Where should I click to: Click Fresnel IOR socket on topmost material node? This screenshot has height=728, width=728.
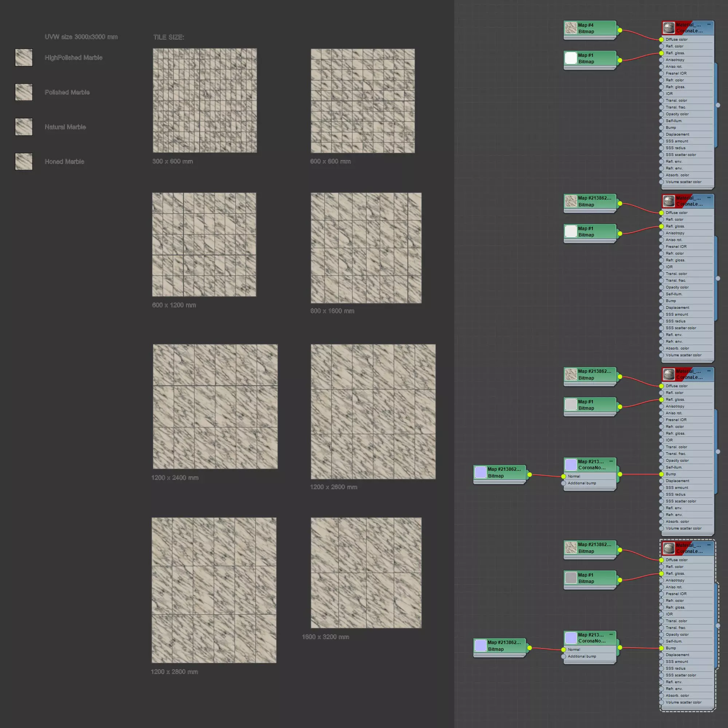pyautogui.click(x=661, y=74)
